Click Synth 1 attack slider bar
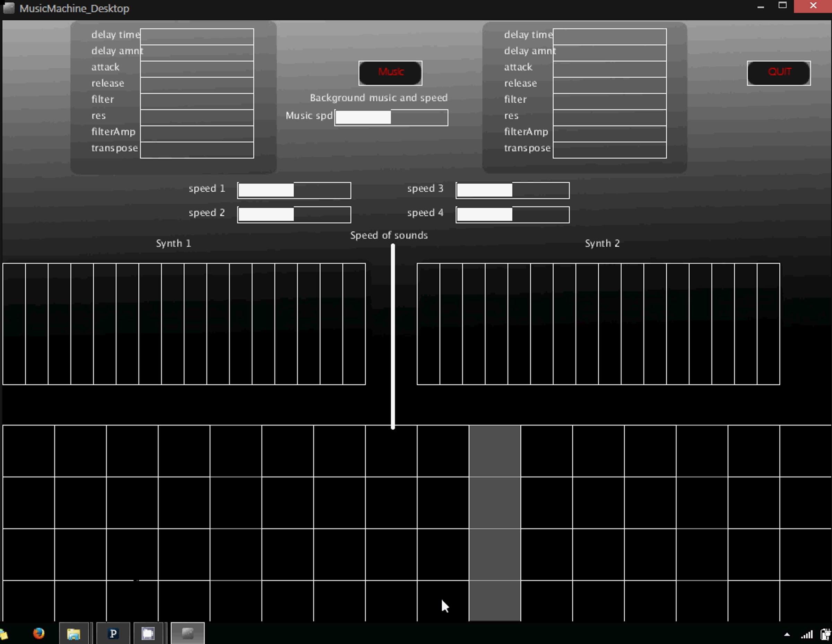This screenshot has width=832, height=644. pos(197,69)
